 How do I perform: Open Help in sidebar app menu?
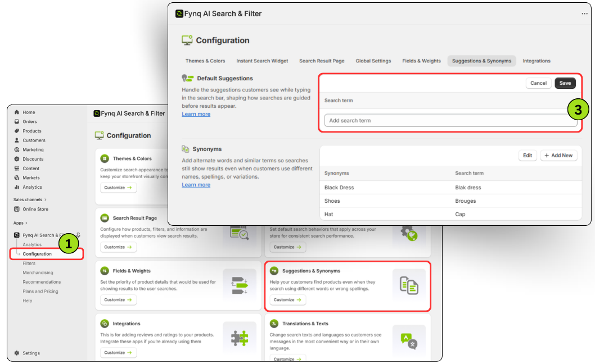(x=28, y=301)
